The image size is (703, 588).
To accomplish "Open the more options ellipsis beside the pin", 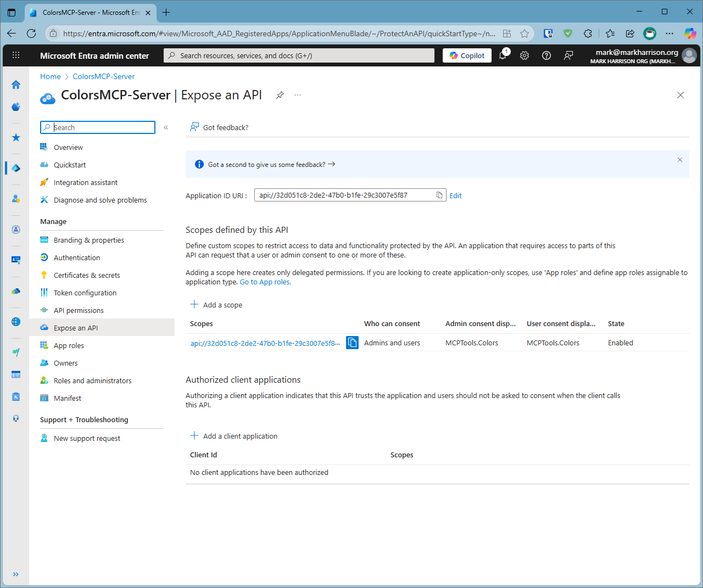I will click(298, 94).
